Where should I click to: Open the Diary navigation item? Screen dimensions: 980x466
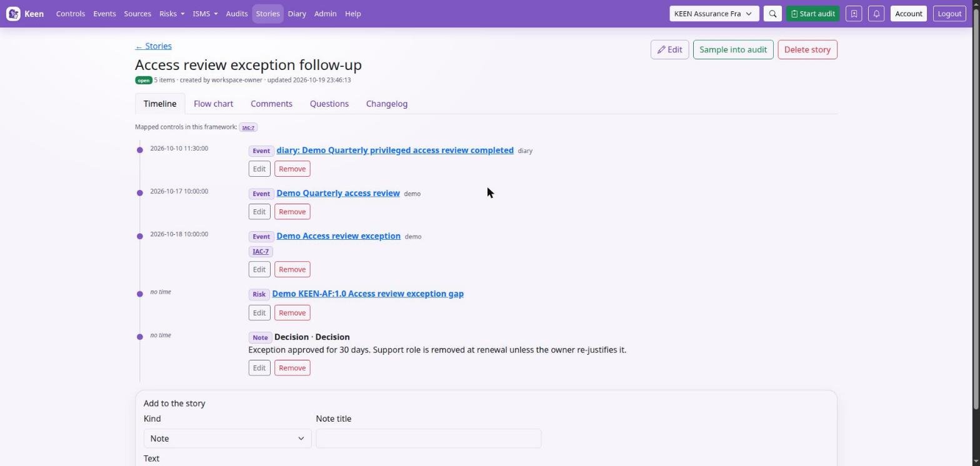[x=297, y=14]
